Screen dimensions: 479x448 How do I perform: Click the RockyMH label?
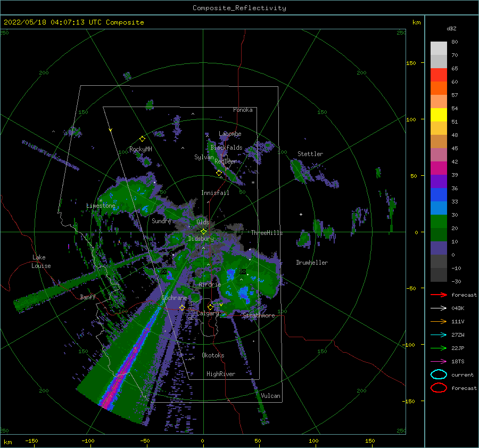click(141, 149)
